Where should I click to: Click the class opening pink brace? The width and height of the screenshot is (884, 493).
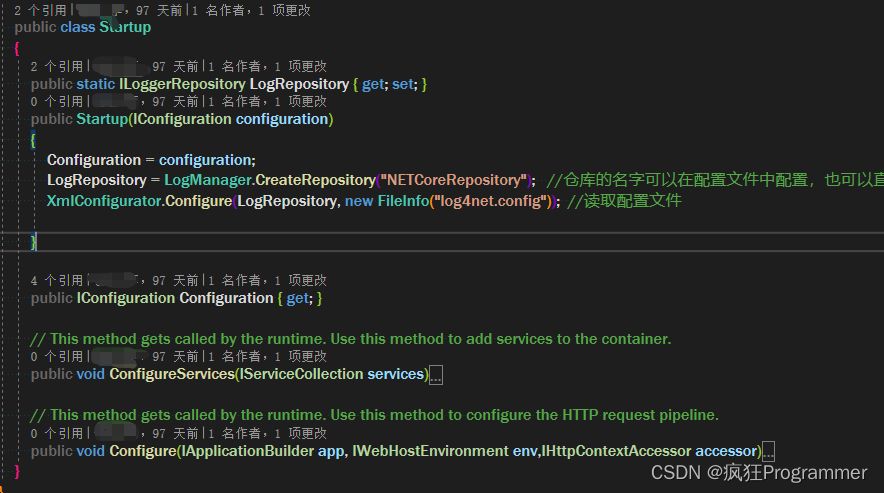[x=17, y=49]
